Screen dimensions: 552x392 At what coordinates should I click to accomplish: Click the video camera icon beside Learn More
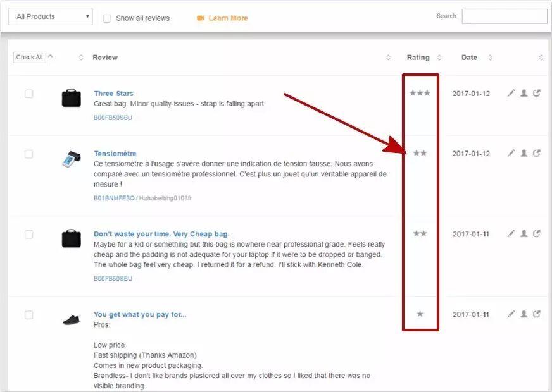[201, 18]
